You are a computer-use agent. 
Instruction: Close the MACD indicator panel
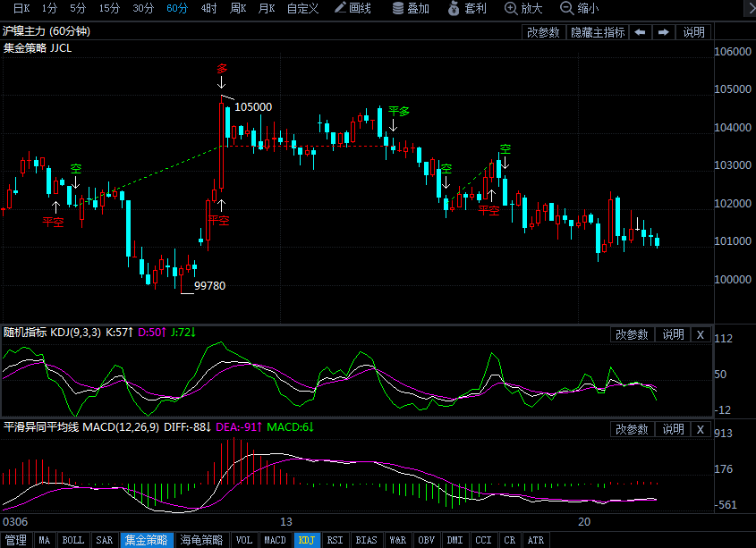[701, 429]
